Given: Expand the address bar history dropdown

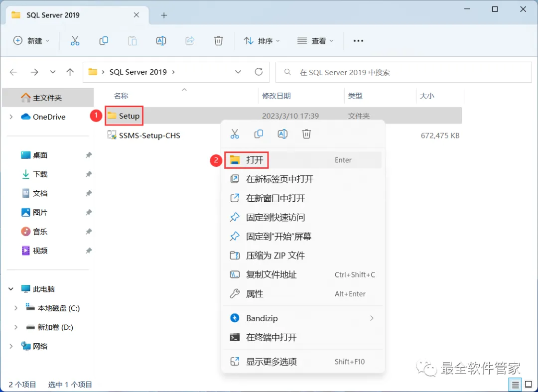Looking at the screenshot, I should tap(238, 72).
